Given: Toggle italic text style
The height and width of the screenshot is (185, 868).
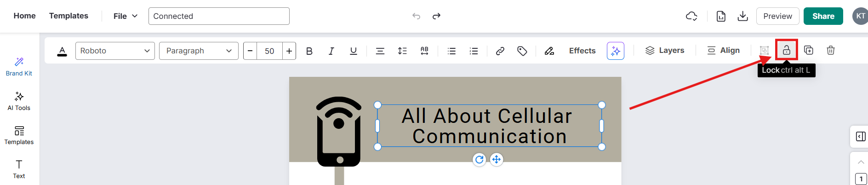Looking at the screenshot, I should tap(331, 51).
